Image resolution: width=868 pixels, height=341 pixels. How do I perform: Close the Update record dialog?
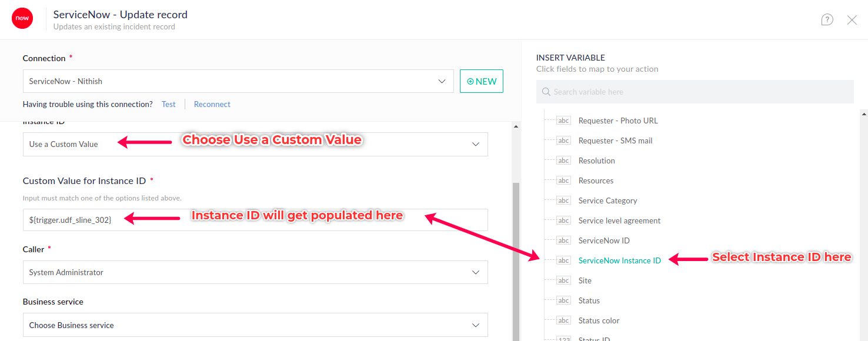tap(852, 20)
